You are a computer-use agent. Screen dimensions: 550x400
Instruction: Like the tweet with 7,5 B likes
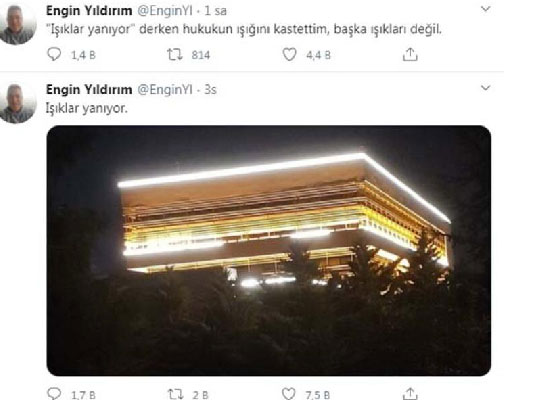(289, 394)
